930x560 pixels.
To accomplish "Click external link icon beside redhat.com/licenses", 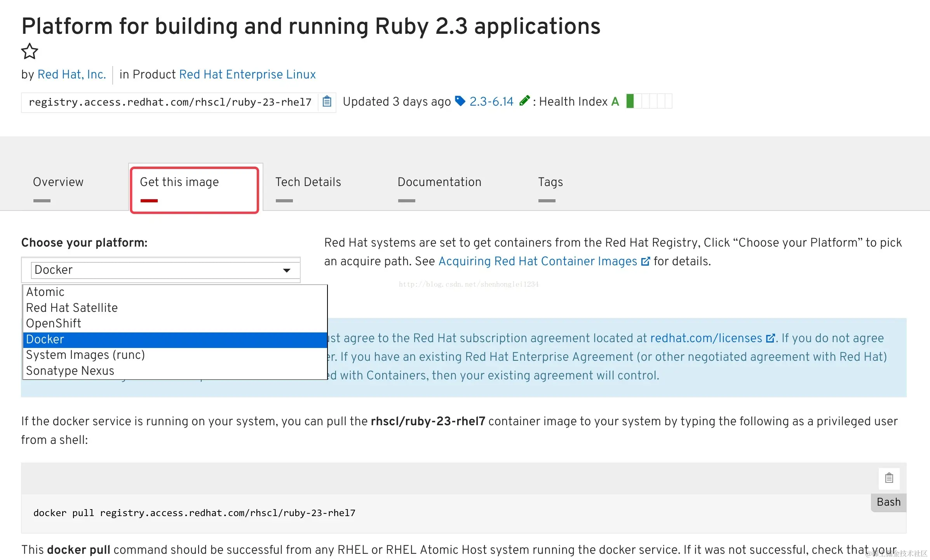I will 770,338.
